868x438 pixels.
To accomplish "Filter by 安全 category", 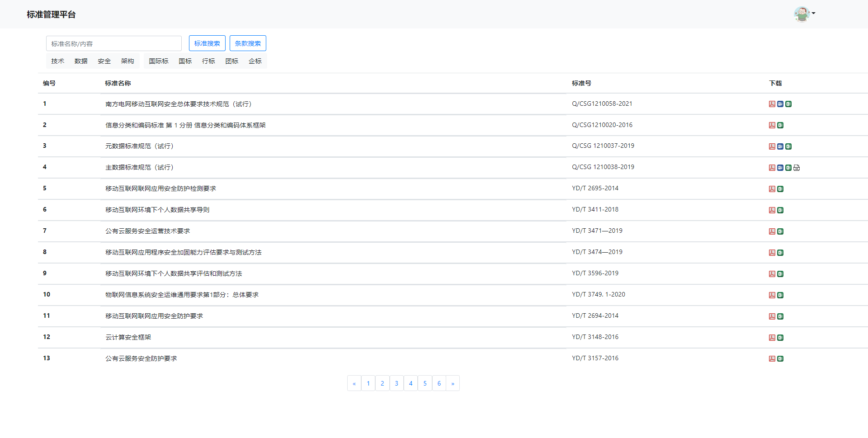I will pyautogui.click(x=104, y=61).
